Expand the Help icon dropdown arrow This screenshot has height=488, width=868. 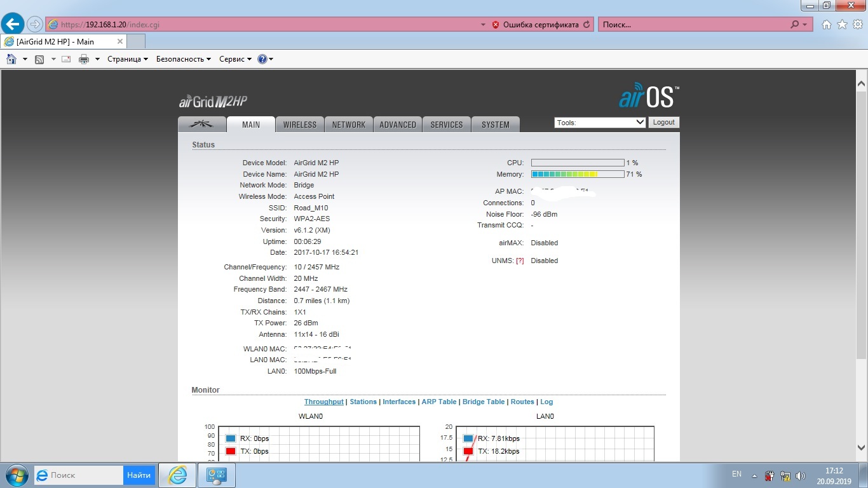tap(271, 59)
